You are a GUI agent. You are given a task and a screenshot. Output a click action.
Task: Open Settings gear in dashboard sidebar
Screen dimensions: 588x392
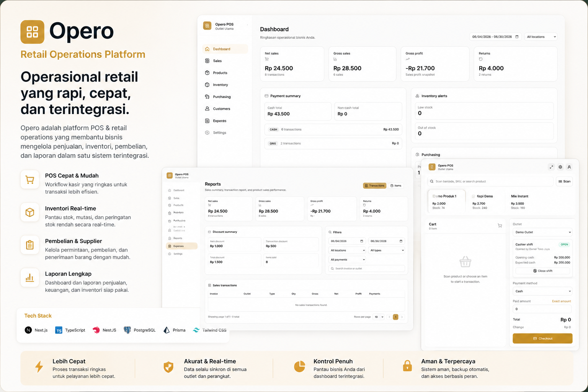(207, 132)
